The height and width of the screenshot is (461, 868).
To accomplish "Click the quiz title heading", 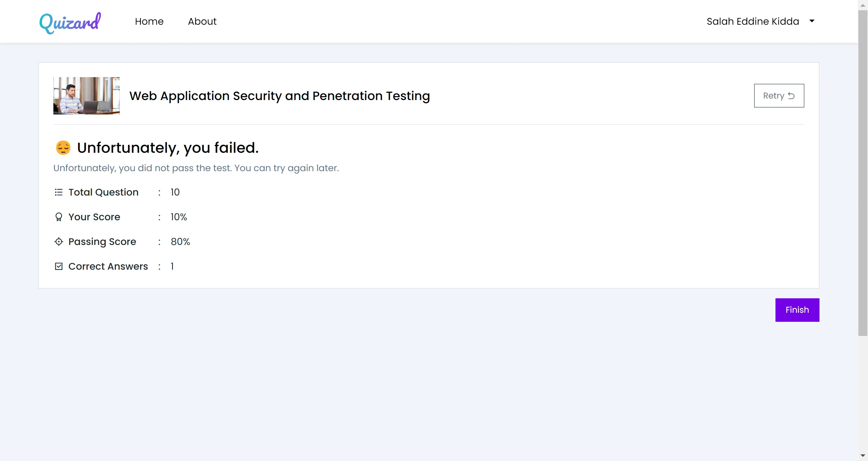I will coord(279,96).
